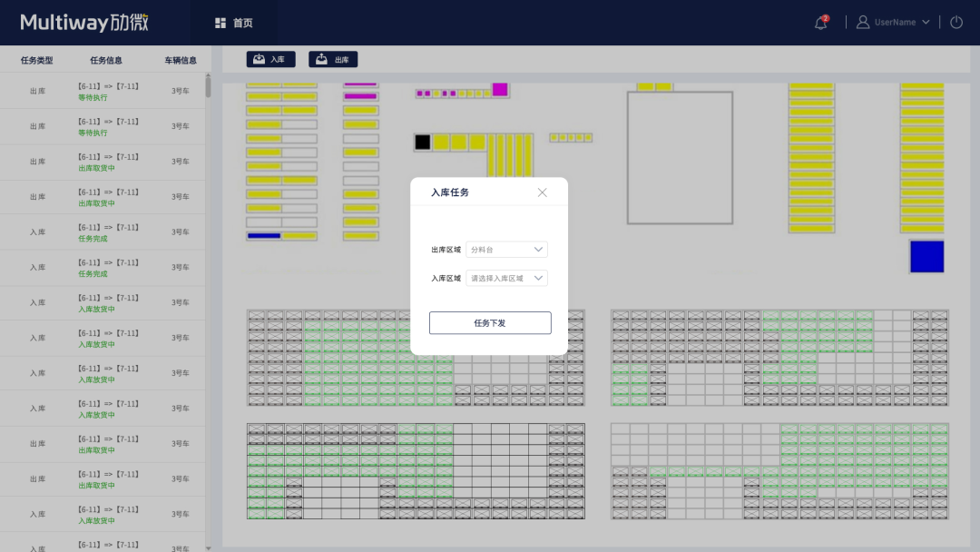The width and height of the screenshot is (980, 552).
Task: Click the 出库 toolbar button
Action: [x=333, y=59]
